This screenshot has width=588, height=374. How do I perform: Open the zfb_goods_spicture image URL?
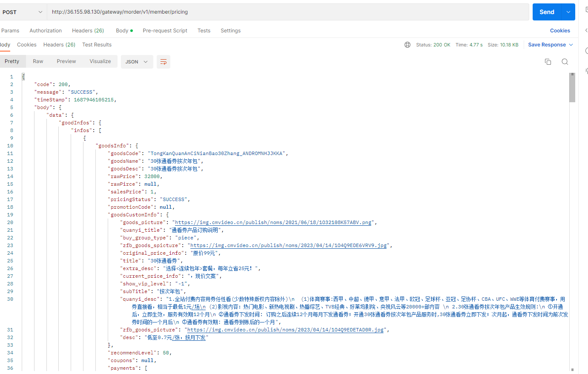click(x=288, y=245)
